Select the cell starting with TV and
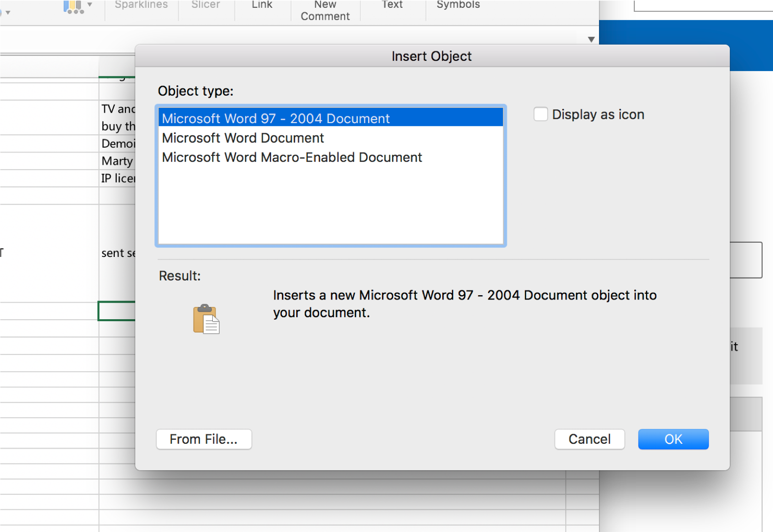 pyautogui.click(x=118, y=118)
